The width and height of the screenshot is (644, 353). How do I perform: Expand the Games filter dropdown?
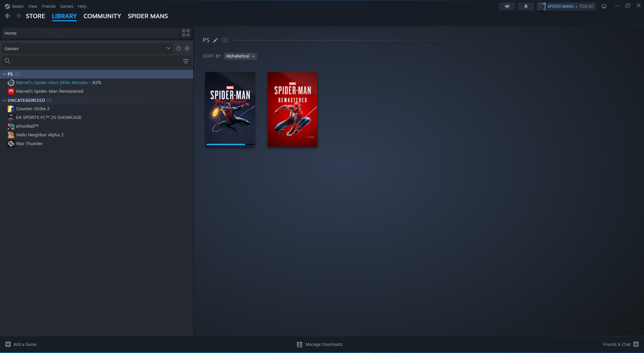(x=87, y=48)
